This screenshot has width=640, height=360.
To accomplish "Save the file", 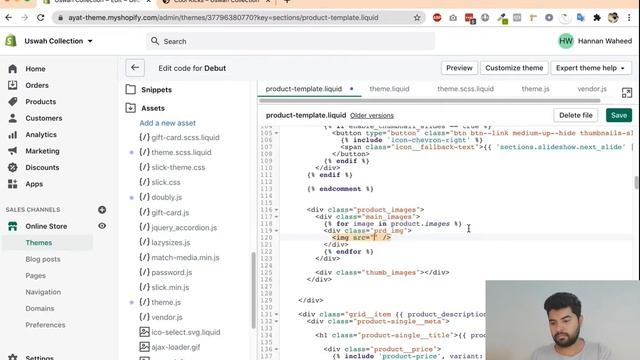I will [619, 116].
